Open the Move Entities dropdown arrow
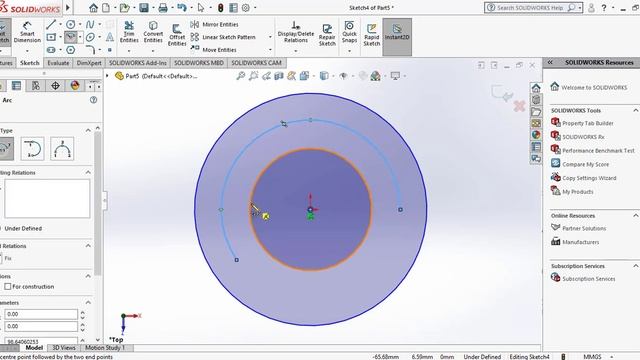This screenshot has height=360, width=640. tap(270, 50)
